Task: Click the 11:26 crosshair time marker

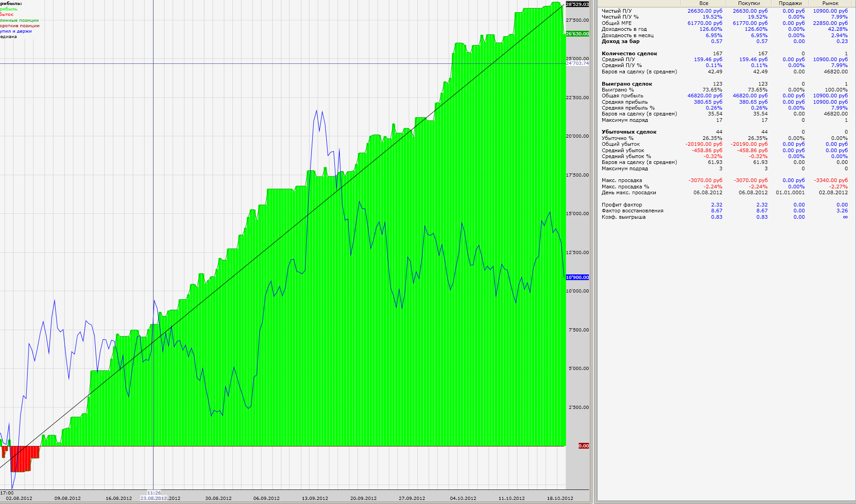Action: point(154,493)
